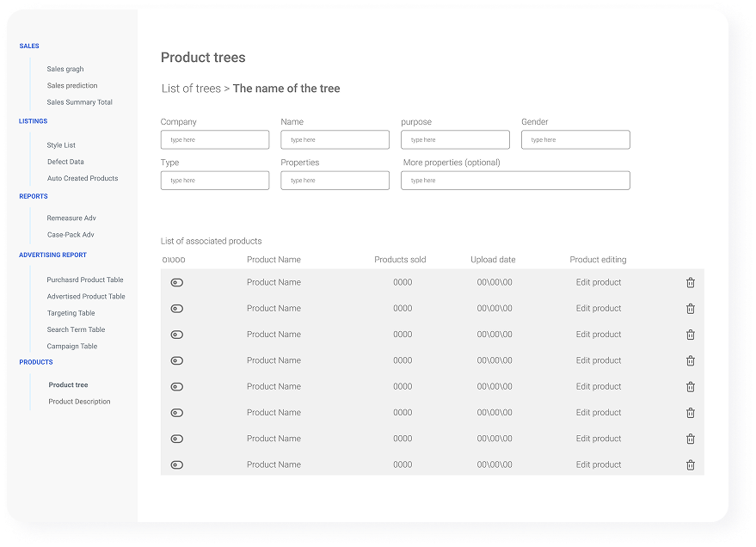Click the Product editing column header

click(x=598, y=260)
